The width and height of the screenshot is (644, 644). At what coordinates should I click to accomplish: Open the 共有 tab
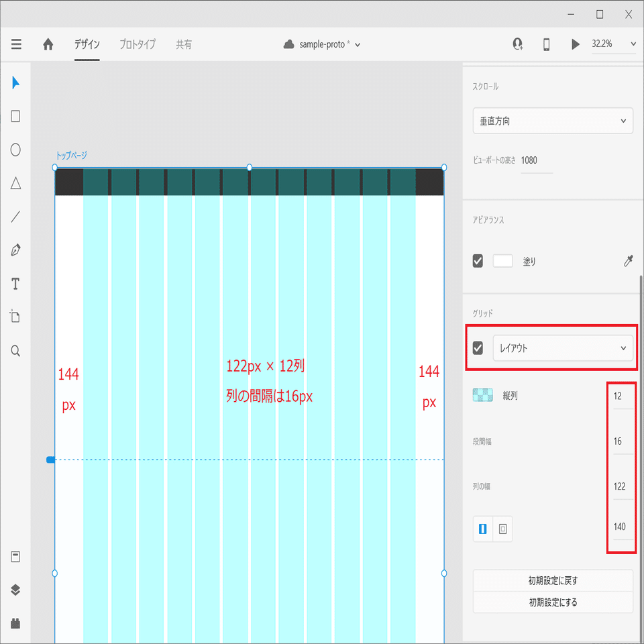click(x=184, y=44)
